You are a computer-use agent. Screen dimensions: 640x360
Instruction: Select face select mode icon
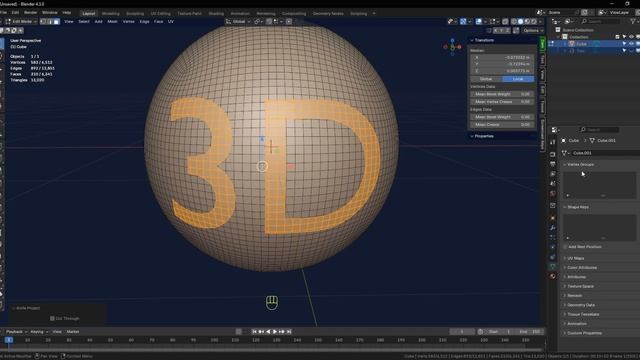[x=56, y=21]
